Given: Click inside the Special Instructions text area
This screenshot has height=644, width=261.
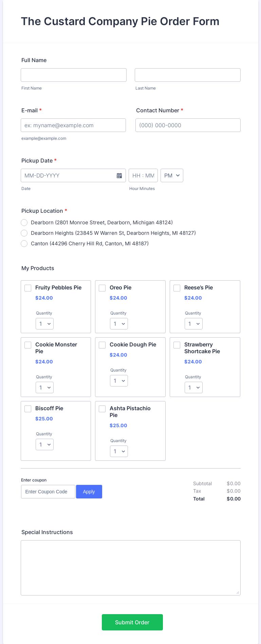Looking at the screenshot, I should click(131, 568).
